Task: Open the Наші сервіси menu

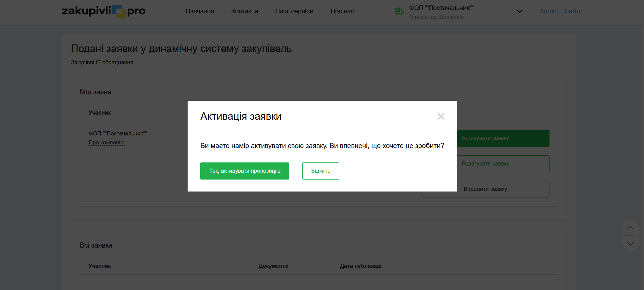Action: (294, 11)
